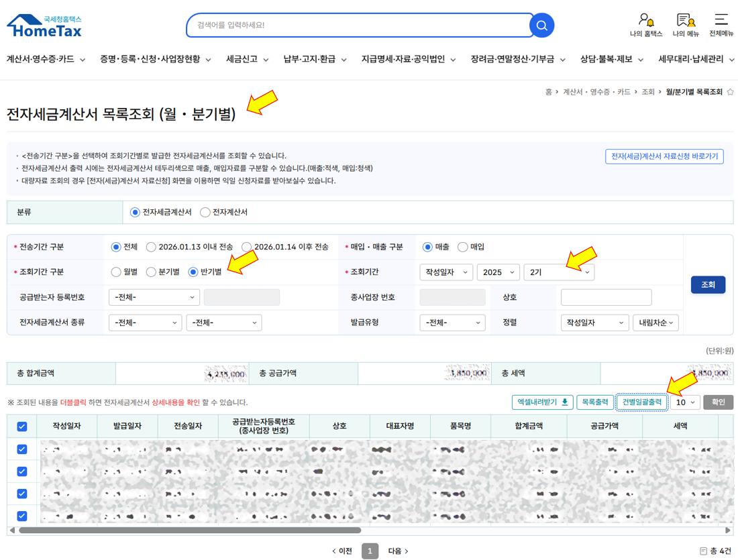
Task: Click scroll-right arrow of table scrollbar
Action: [728, 530]
